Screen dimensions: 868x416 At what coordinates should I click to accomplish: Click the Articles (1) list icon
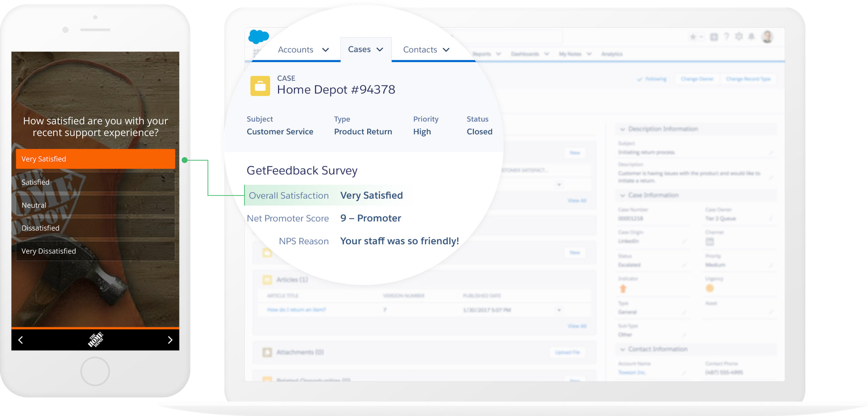[267, 280]
